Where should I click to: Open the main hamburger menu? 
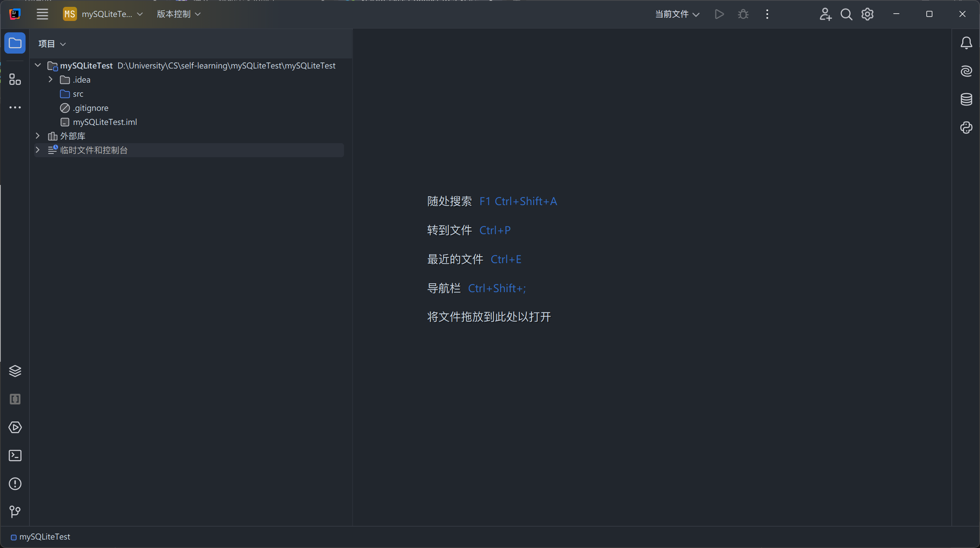point(42,14)
